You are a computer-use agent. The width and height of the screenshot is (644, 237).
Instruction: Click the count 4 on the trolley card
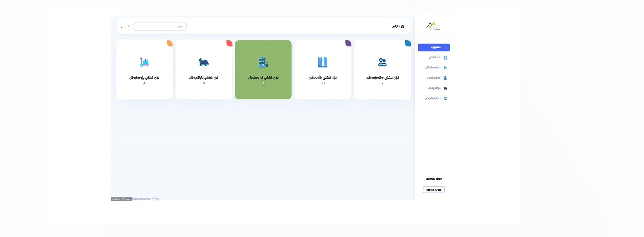point(144,83)
